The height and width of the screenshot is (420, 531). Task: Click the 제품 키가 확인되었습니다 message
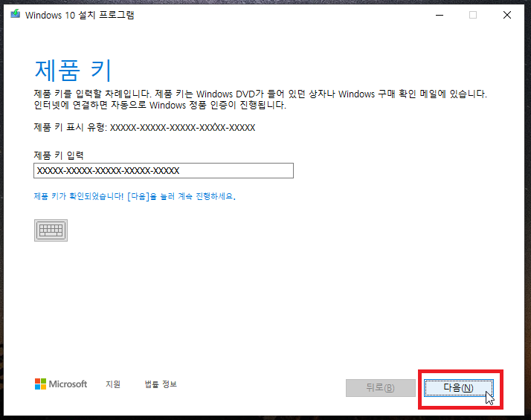(x=135, y=196)
